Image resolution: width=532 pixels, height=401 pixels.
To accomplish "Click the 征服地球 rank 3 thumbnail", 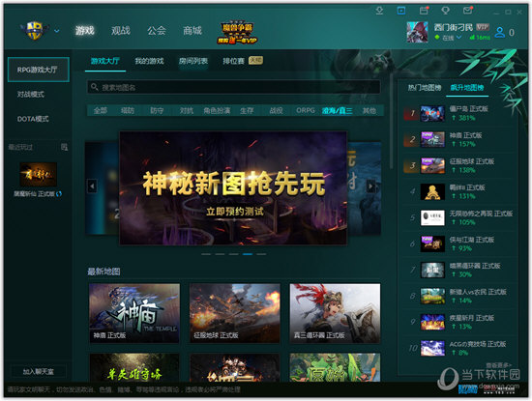I will (x=432, y=166).
